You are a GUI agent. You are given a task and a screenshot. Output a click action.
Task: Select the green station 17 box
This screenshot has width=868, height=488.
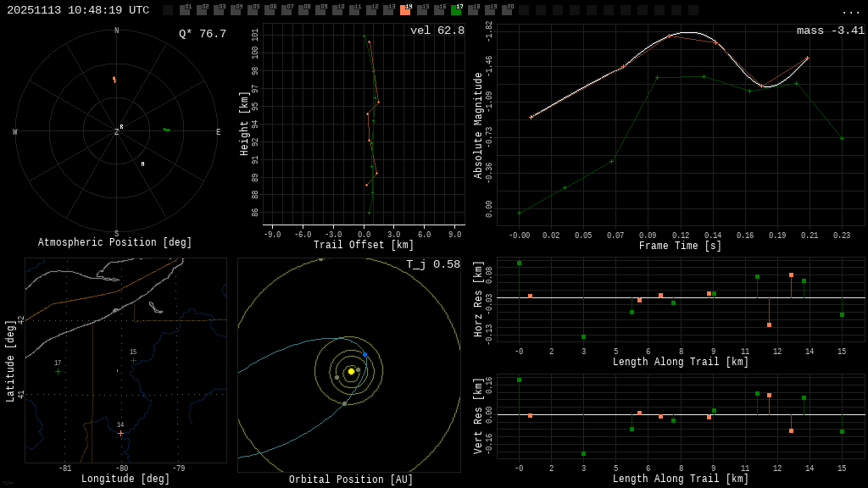(456, 10)
